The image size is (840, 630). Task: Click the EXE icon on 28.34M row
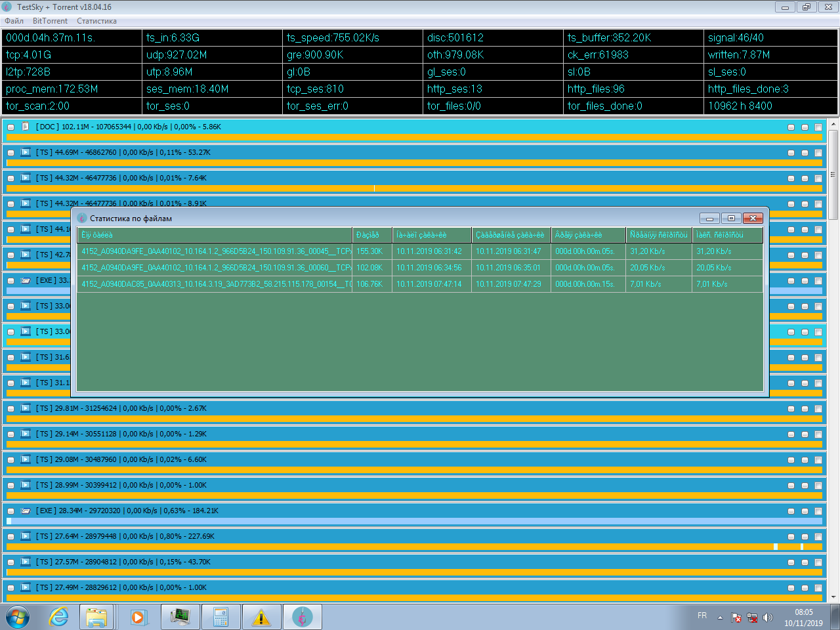(x=26, y=511)
